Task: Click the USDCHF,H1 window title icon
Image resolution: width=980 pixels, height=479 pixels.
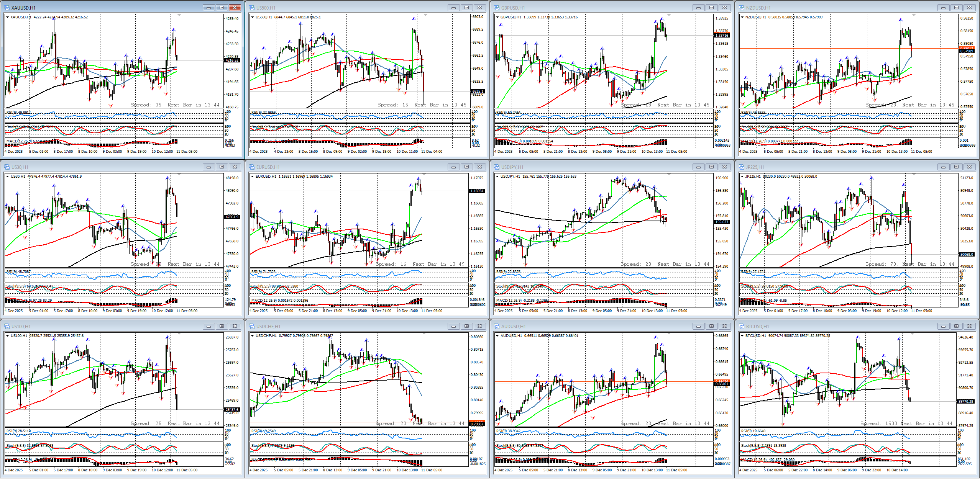Action: 252,326
